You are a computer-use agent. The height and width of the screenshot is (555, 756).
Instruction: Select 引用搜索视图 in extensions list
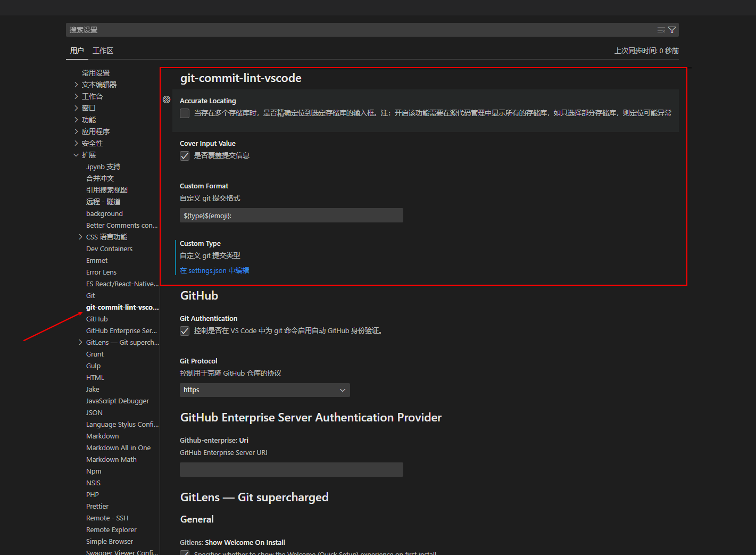tap(107, 190)
